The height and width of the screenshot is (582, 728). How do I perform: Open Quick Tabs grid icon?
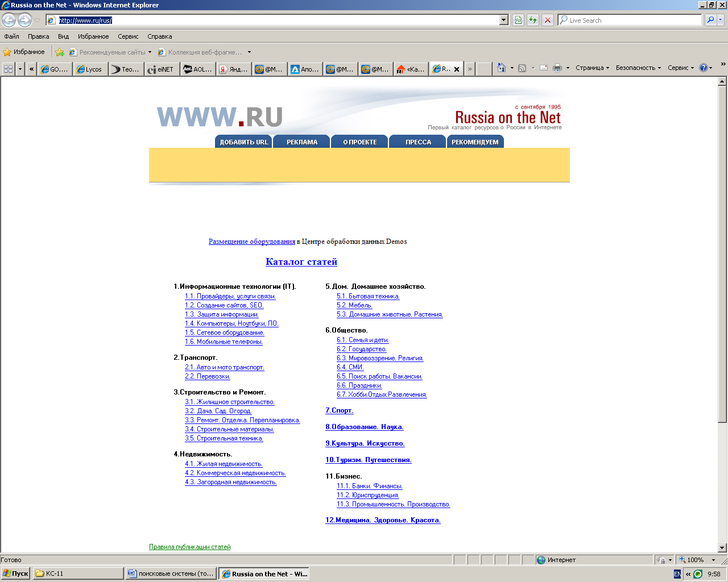[x=9, y=69]
